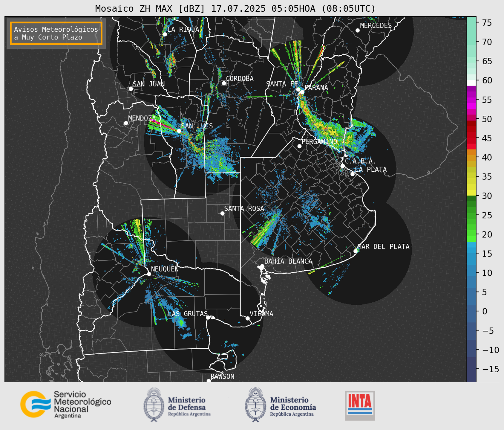Click the Ministerio de Defensa emblem
This screenshot has height=430, width=504.
(154, 405)
